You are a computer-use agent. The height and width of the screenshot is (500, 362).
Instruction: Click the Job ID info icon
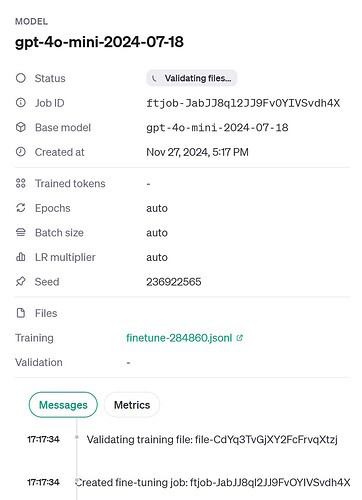(21, 103)
